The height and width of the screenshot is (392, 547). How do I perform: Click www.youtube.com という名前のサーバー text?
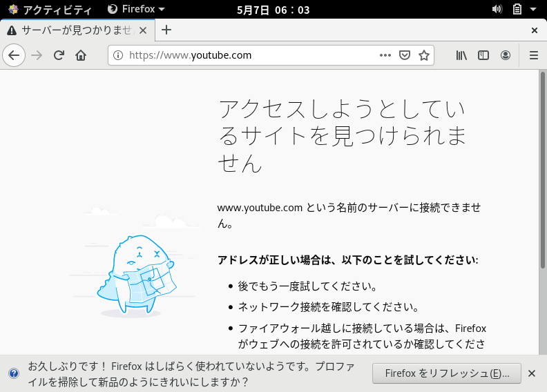click(349, 215)
